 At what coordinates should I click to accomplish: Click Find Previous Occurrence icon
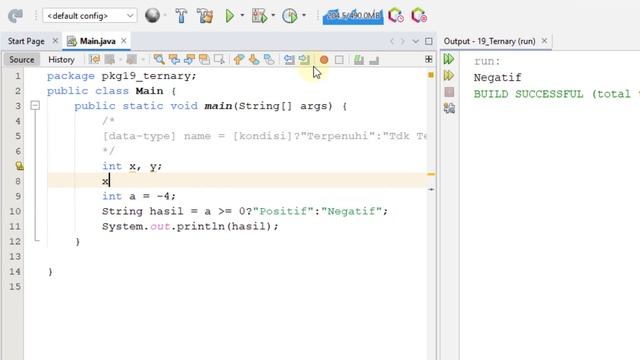(174, 60)
